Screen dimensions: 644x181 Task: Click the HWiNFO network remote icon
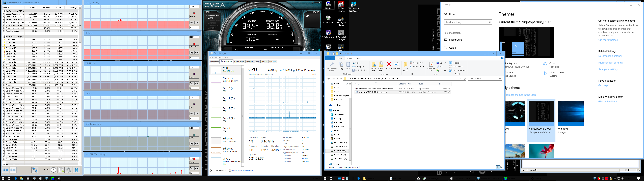pyautogui.click(x=35, y=170)
